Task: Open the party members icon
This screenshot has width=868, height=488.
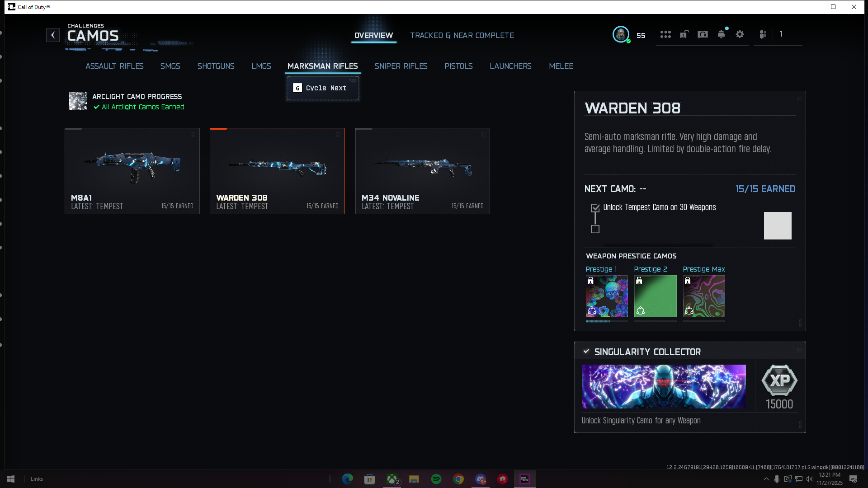Action: click(x=763, y=34)
